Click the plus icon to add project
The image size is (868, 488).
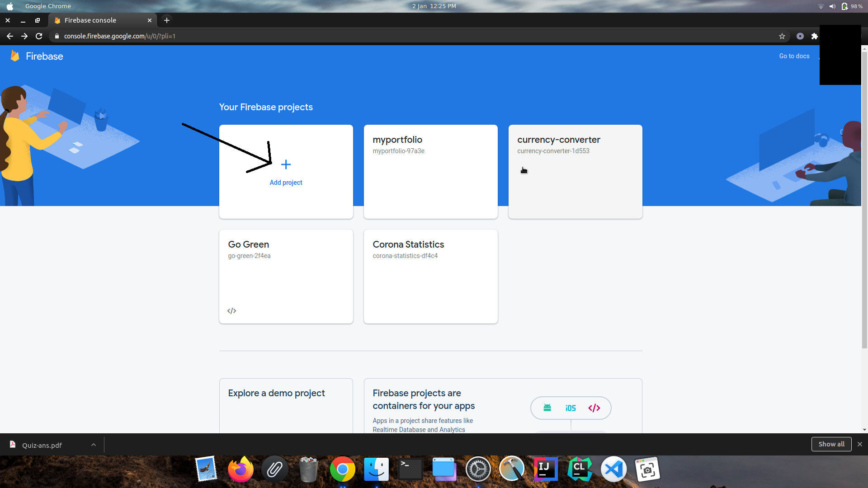click(286, 164)
